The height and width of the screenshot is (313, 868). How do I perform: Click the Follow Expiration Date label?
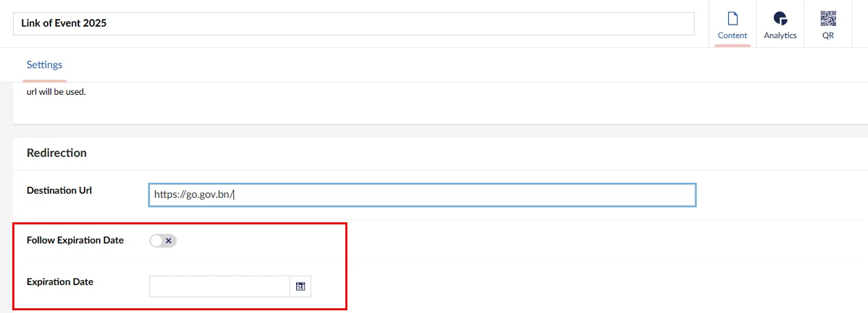coord(75,240)
